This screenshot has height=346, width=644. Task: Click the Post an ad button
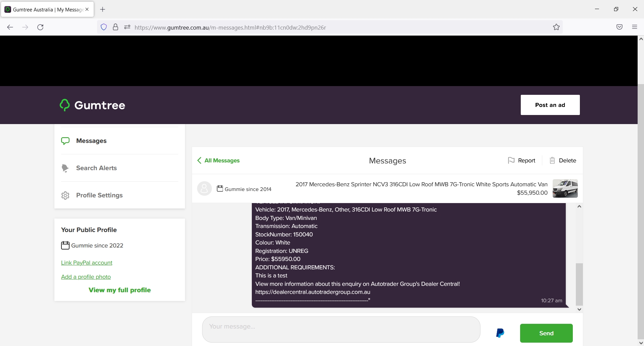pos(550,105)
